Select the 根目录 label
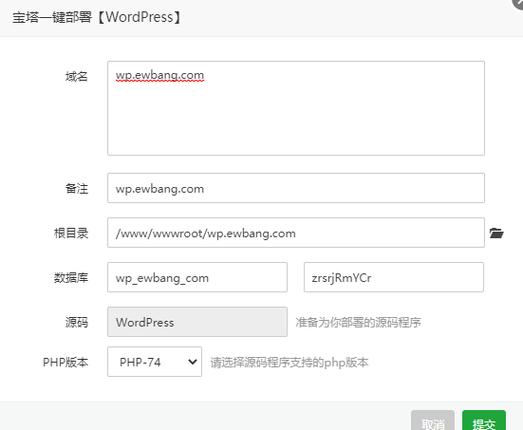The image size is (523, 430). pos(71,233)
